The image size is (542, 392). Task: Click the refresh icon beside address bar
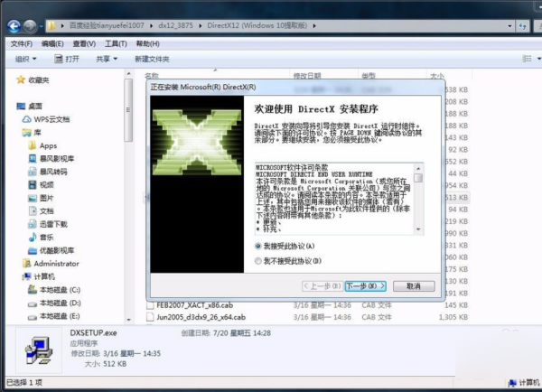(x=522, y=26)
